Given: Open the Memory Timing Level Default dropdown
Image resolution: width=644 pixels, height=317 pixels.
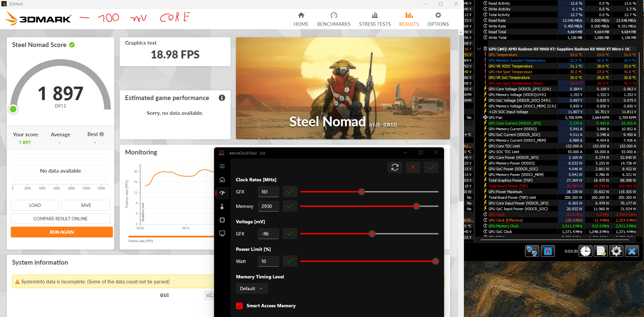Looking at the screenshot, I should [x=252, y=288].
